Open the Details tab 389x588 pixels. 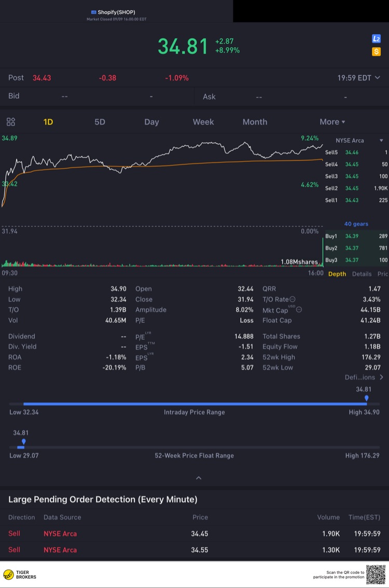(x=362, y=274)
